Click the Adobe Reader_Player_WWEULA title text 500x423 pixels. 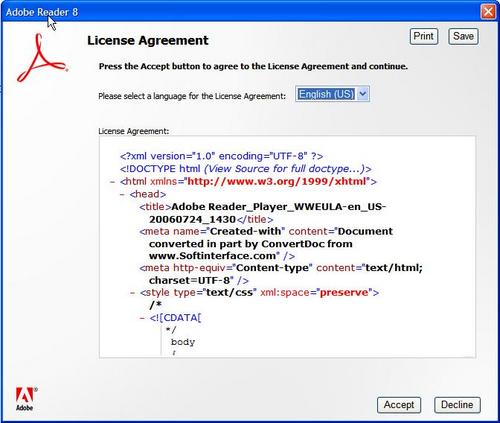click(267, 213)
